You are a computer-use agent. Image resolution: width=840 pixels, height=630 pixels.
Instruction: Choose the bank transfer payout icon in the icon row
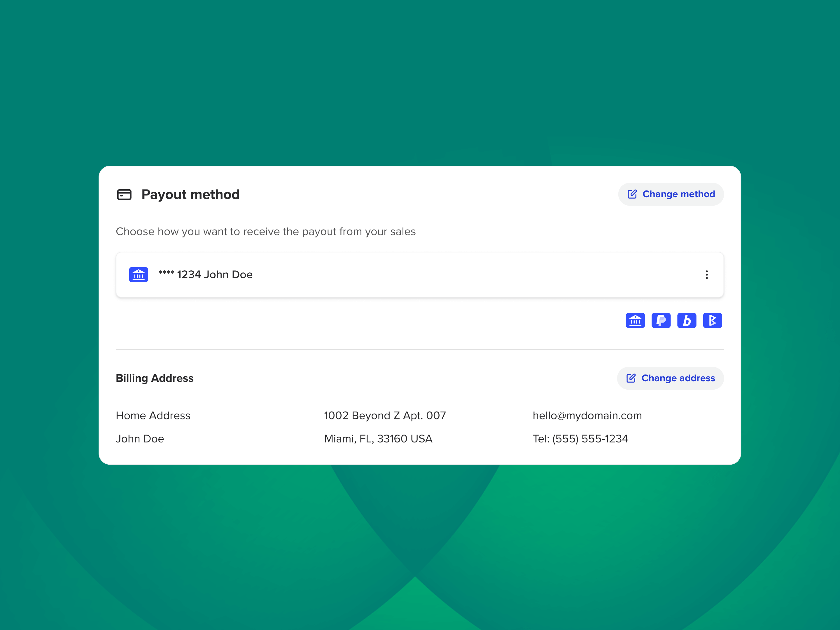point(635,321)
